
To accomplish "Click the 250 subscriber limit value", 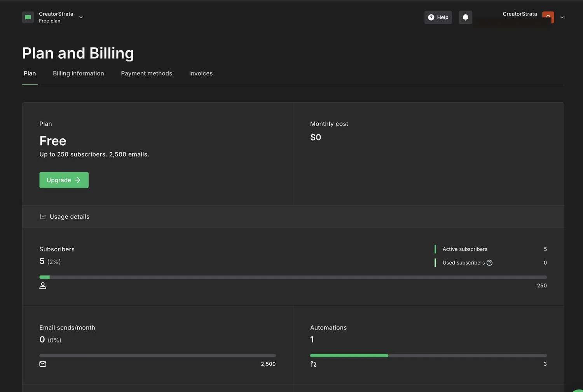I will (542, 286).
